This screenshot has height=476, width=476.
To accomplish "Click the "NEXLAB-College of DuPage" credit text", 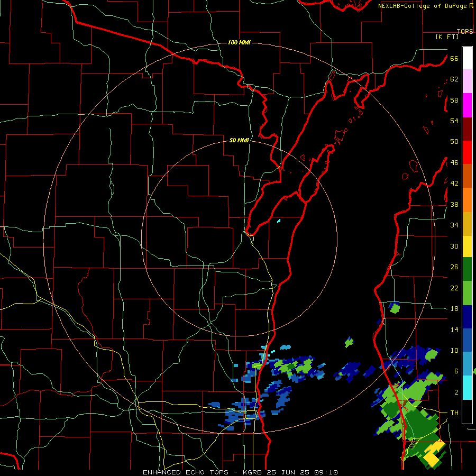I will coord(423,6).
